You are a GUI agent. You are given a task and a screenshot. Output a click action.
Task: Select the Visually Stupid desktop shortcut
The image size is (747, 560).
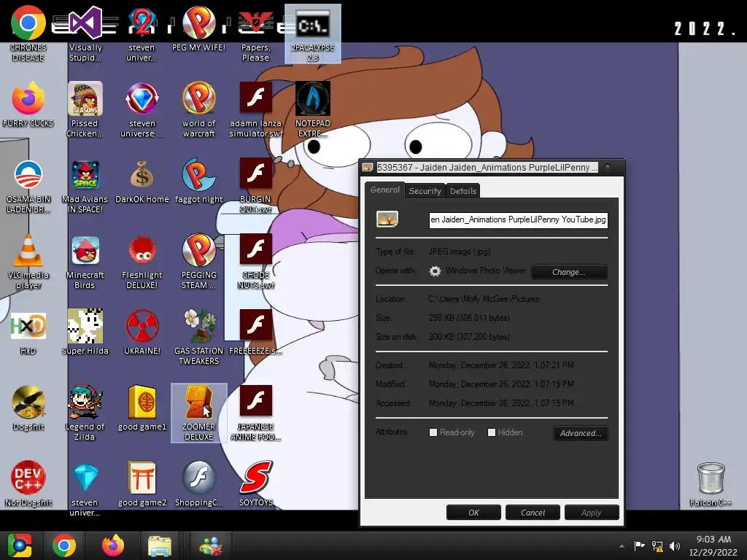coord(85,34)
